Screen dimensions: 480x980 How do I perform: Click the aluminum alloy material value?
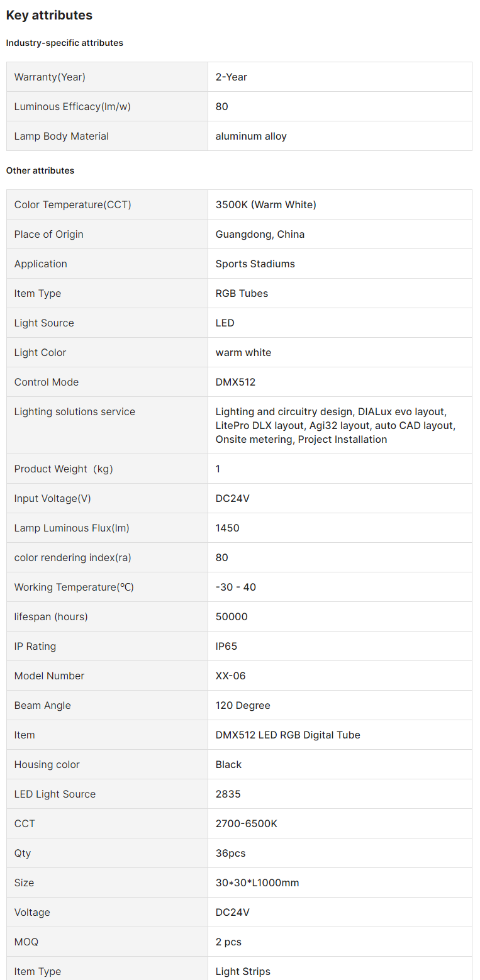251,136
